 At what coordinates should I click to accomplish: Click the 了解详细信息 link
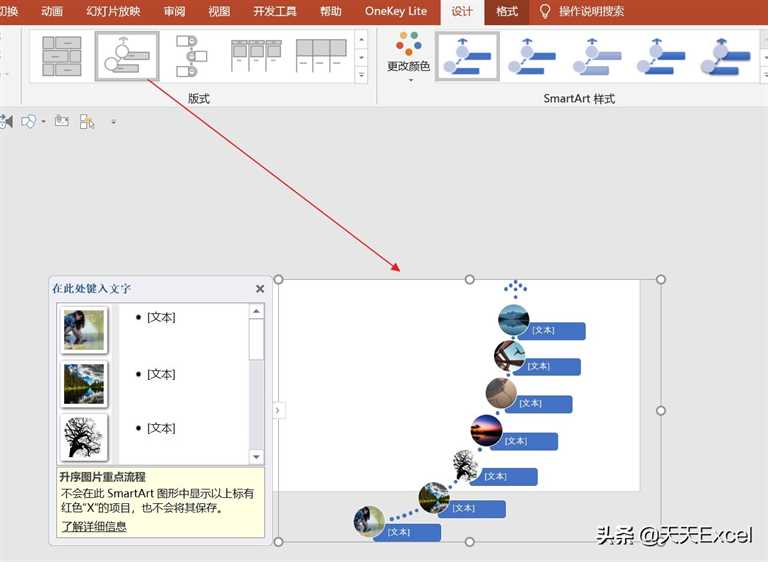(x=93, y=526)
